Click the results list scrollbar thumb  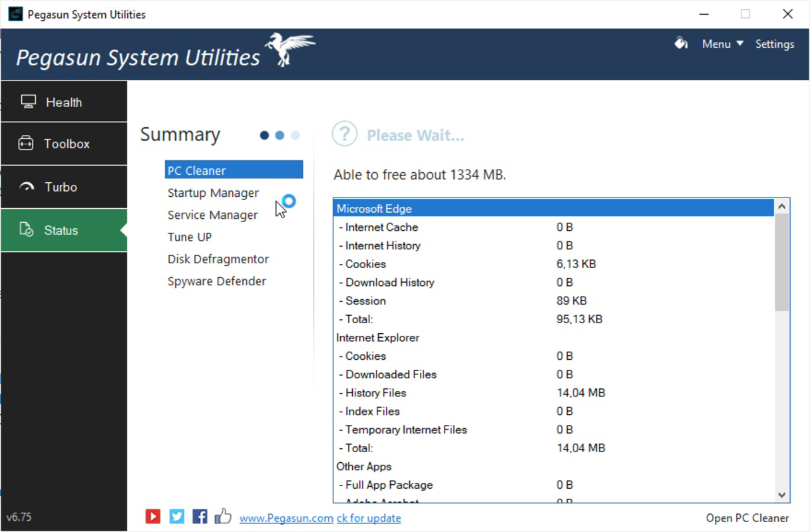tap(782, 263)
